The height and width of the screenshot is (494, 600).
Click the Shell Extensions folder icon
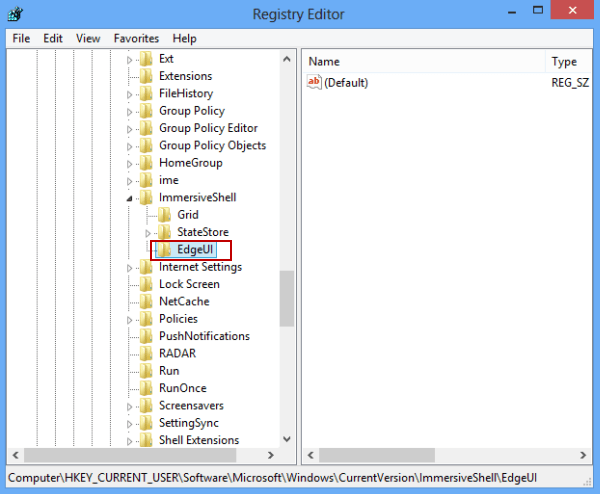[146, 440]
